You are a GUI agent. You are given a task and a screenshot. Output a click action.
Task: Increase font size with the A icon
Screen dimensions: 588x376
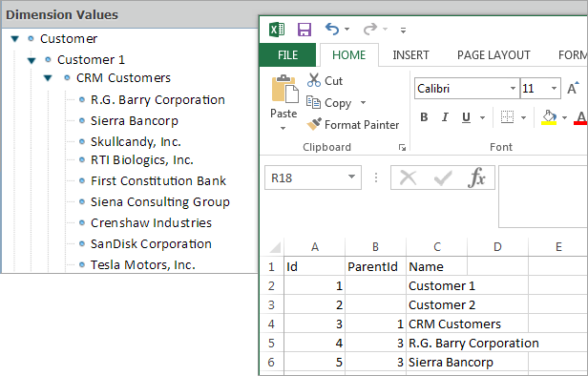click(573, 88)
